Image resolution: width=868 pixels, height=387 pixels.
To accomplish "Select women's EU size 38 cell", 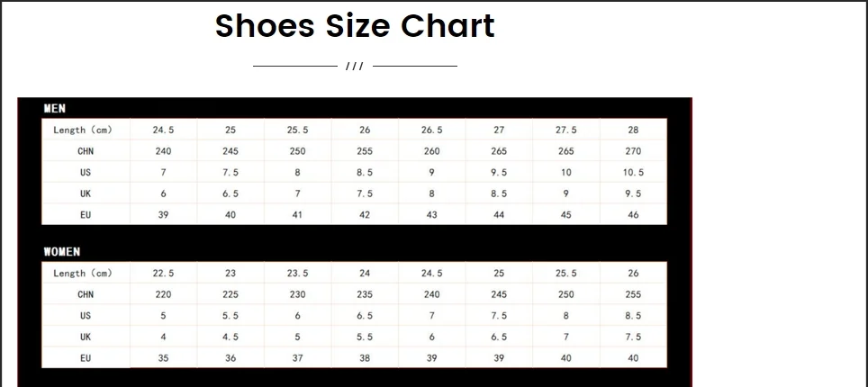I will click(x=365, y=357).
